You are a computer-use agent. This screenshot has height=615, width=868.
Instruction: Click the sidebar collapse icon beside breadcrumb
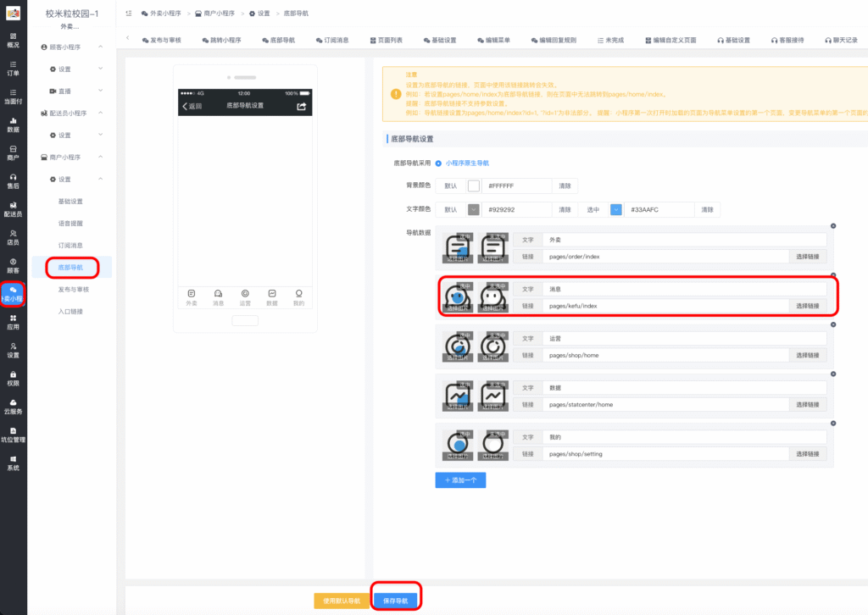click(128, 14)
